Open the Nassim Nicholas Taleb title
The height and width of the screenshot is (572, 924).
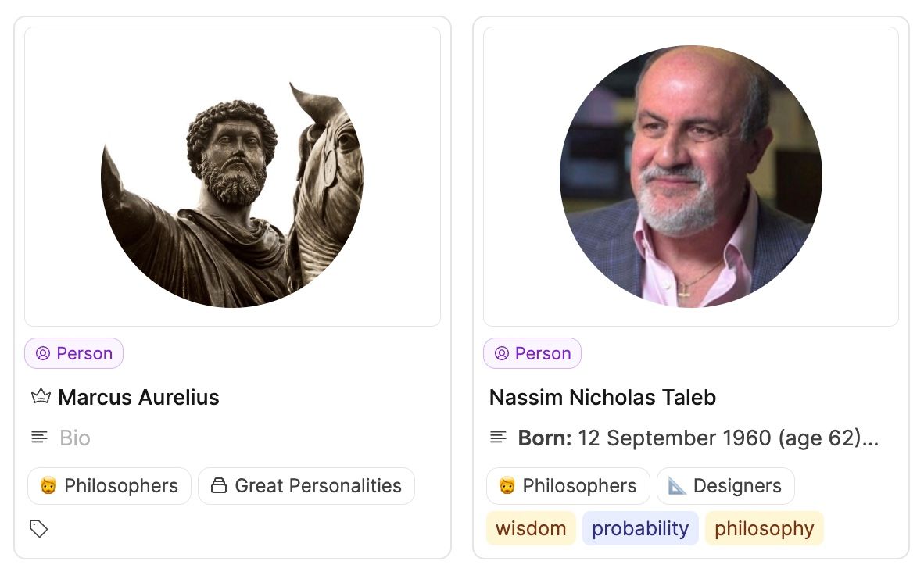pos(602,397)
